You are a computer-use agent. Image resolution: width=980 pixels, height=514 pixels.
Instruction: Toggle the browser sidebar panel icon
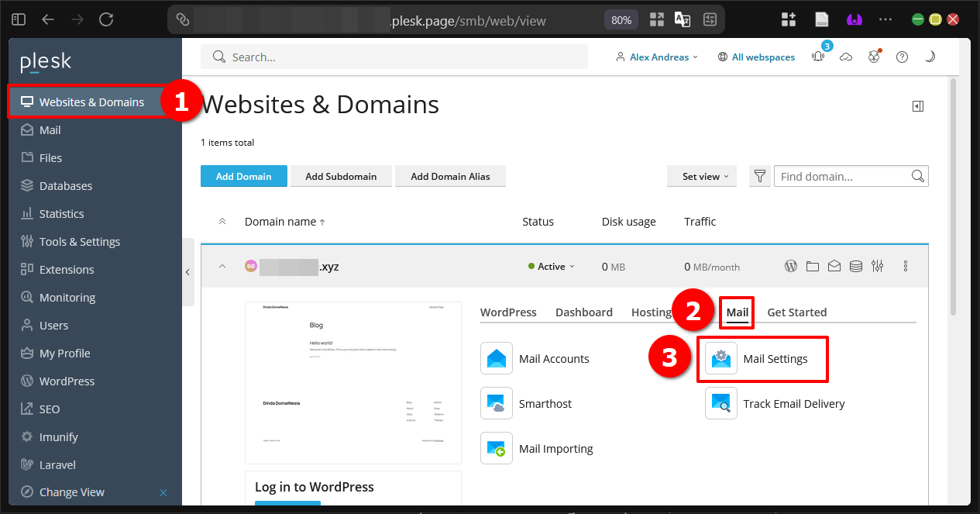pos(19,19)
